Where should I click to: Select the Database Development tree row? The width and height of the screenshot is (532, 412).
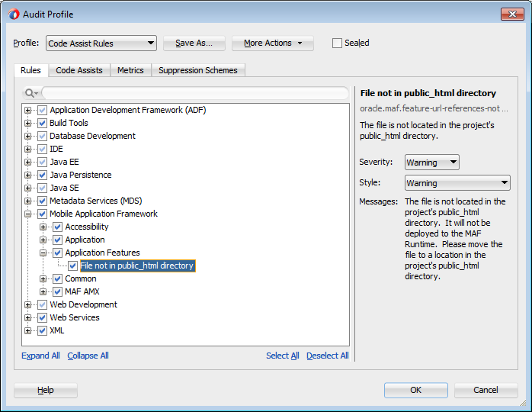[x=93, y=136]
